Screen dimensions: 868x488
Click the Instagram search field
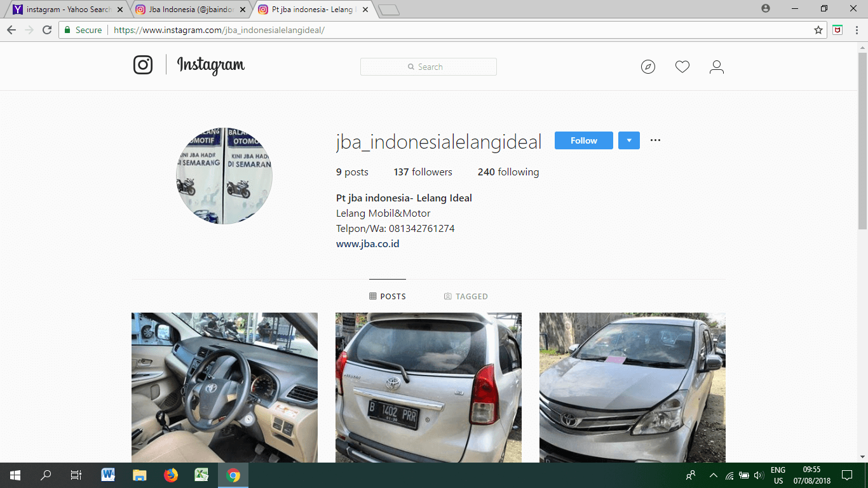click(428, 67)
